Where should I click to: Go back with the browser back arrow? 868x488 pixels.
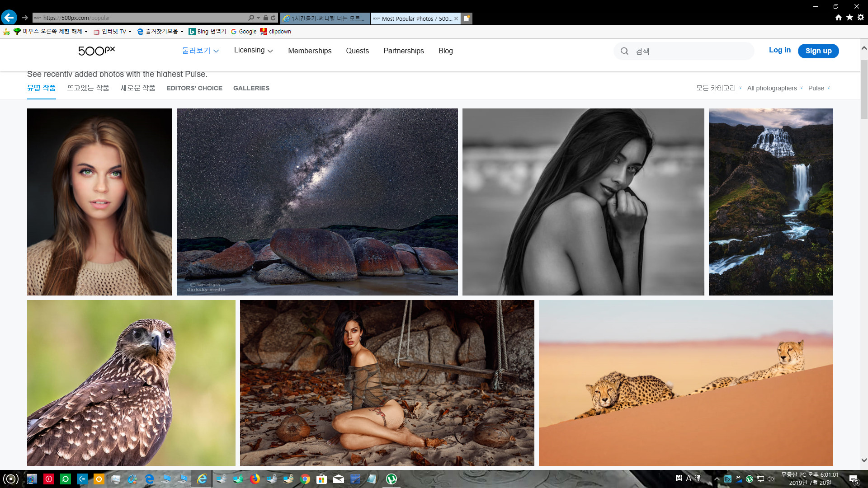click(9, 18)
